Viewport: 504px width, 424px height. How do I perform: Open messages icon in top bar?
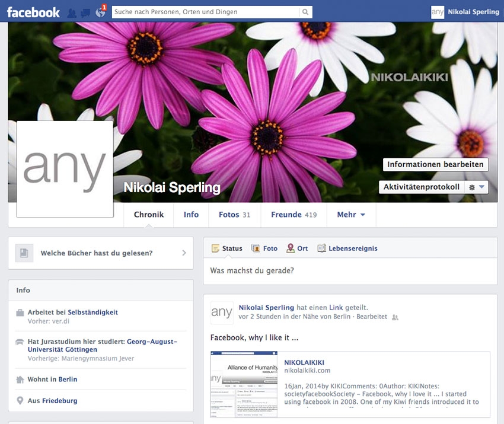pos(85,13)
